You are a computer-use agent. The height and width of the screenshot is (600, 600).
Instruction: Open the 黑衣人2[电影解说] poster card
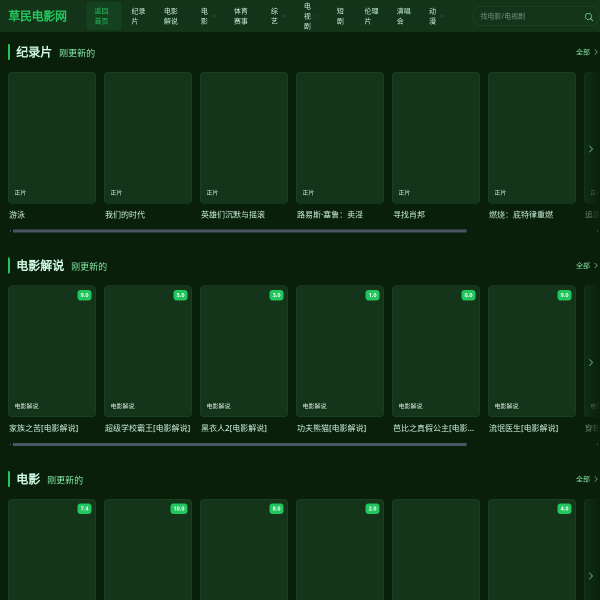pyautogui.click(x=244, y=351)
